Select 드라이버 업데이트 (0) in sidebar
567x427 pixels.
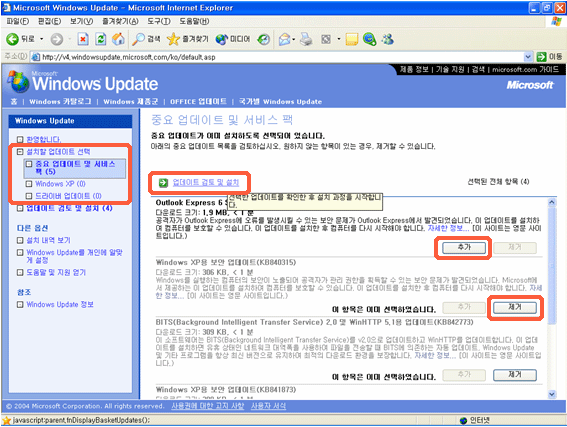(x=68, y=196)
